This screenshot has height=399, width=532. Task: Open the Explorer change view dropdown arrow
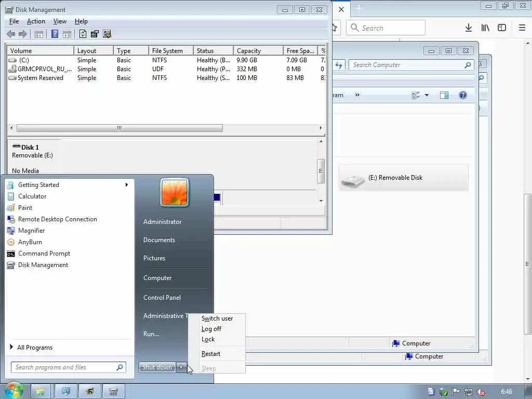click(427, 95)
